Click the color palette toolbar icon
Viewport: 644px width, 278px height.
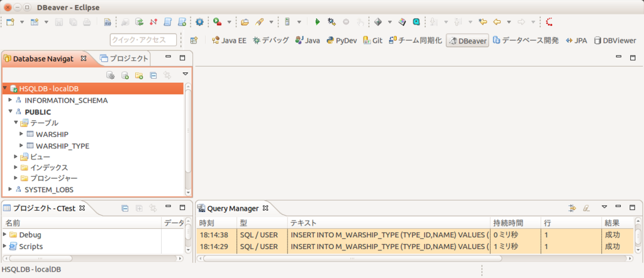click(x=403, y=22)
